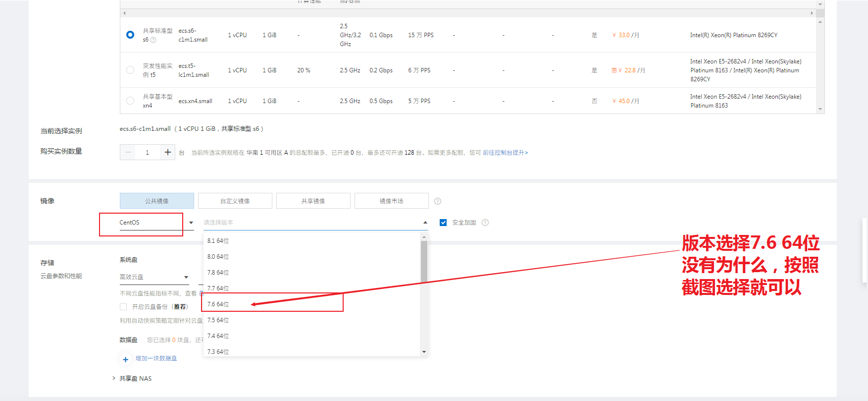Select the 突发性能实例 t5 radio button

pos(130,70)
